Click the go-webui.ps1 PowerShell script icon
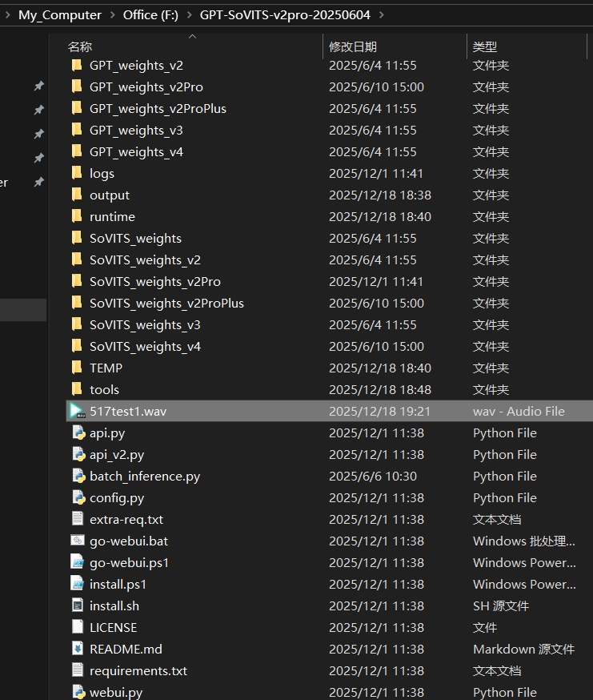Viewport: 593px width, 700px height. [78, 562]
